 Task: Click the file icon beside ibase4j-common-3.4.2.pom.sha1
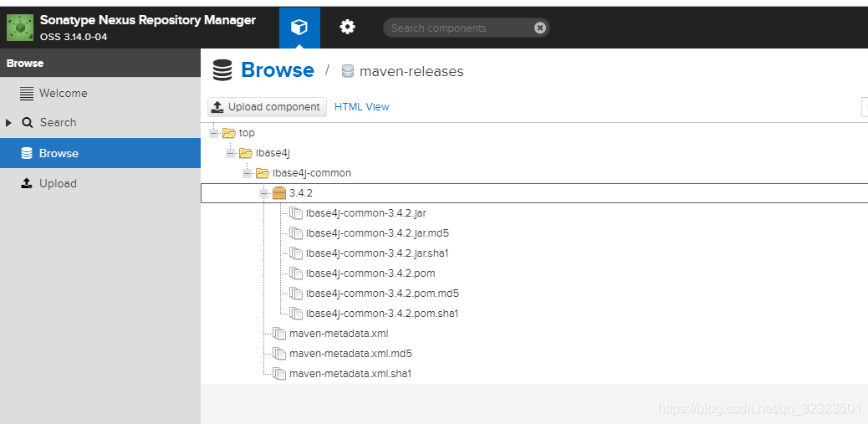click(x=296, y=314)
